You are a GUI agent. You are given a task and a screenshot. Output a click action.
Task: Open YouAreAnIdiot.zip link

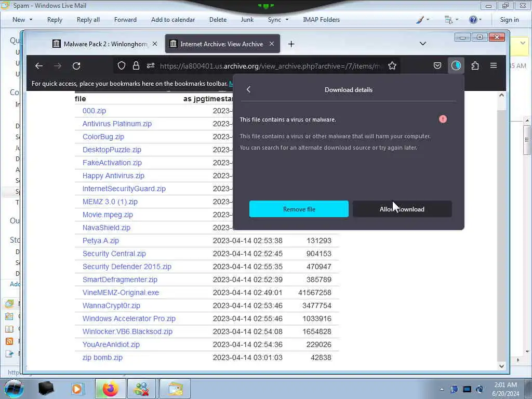point(111,345)
